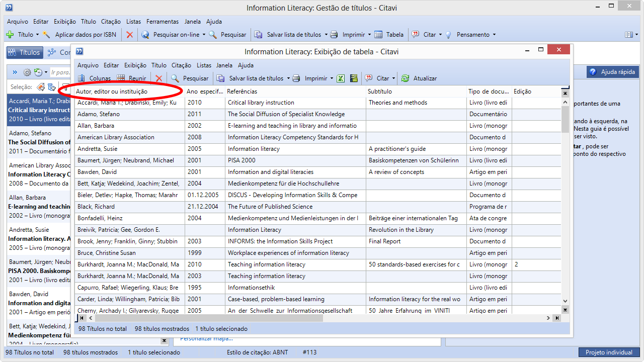Open Arquivo menu in main window
Screen dimensions: 644x362
coord(18,22)
